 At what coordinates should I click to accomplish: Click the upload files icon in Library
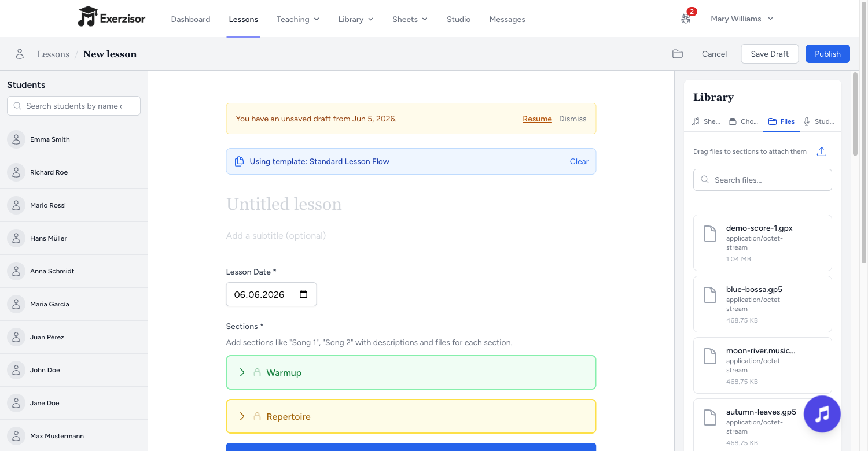tap(822, 151)
